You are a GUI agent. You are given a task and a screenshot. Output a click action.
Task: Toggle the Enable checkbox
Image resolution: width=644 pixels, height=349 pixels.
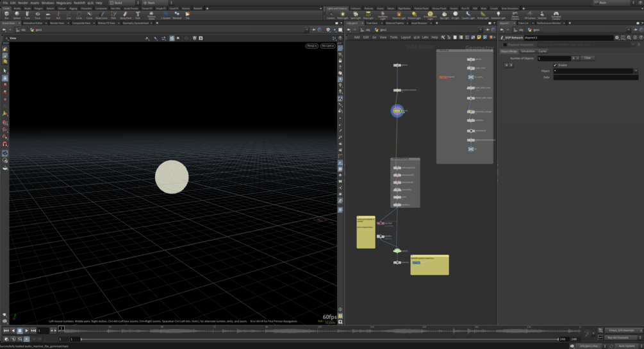[556, 65]
